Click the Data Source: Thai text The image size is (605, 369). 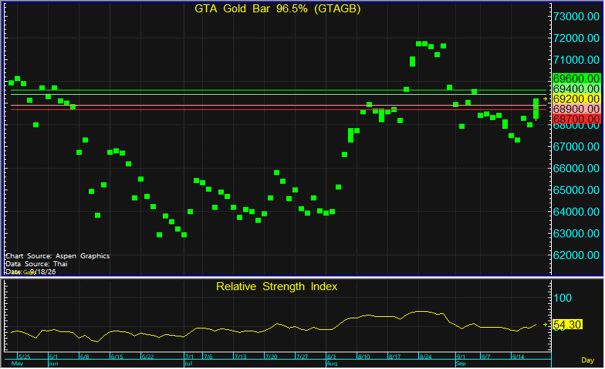36,264
